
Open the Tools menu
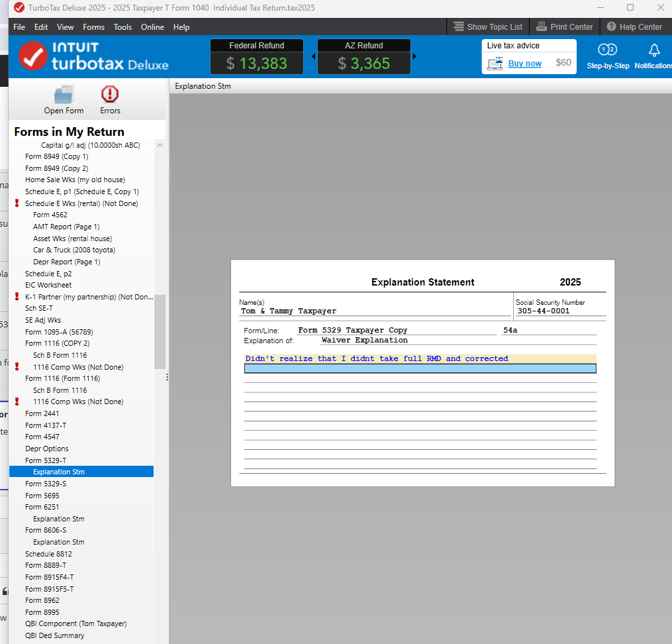[122, 27]
